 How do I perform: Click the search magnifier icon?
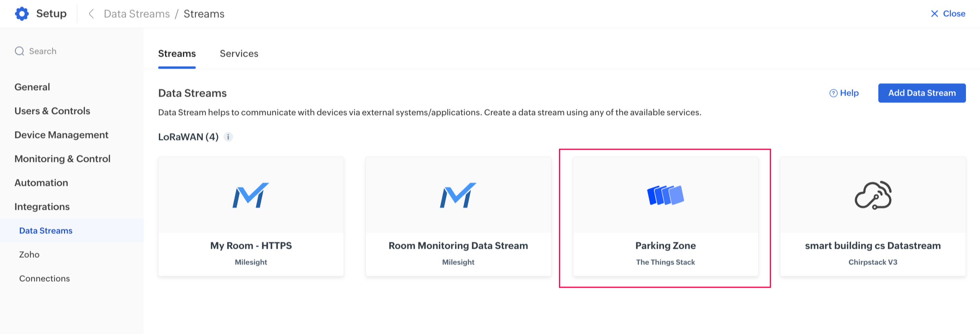coord(20,51)
